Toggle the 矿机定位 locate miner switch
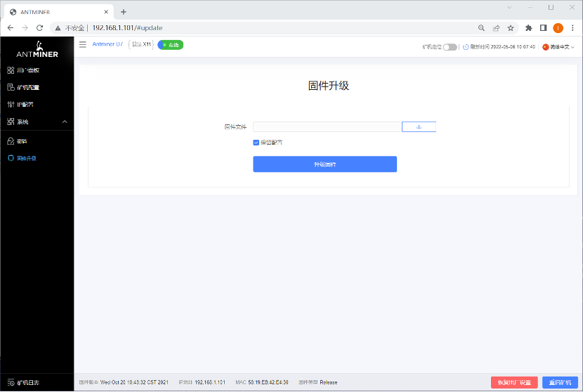This screenshot has height=392, width=583. (x=450, y=47)
